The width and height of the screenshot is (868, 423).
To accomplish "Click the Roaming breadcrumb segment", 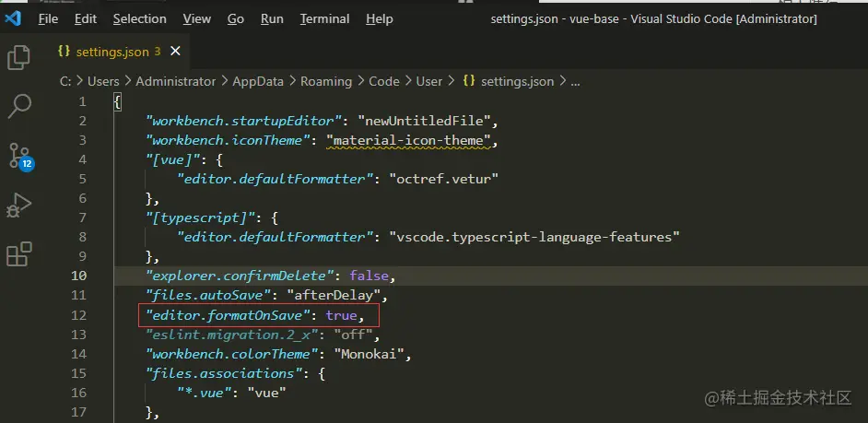I will [326, 81].
